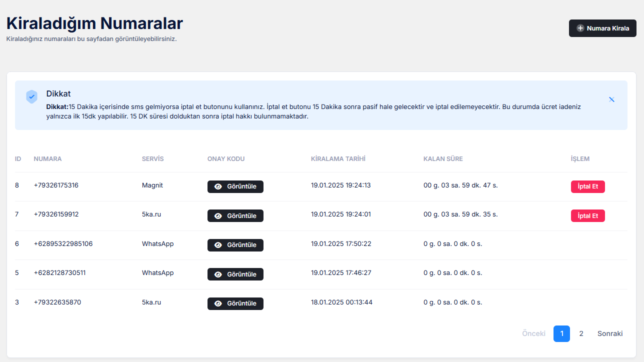Image resolution: width=644 pixels, height=362 pixels.
Task: Dismiss the Dikkat notice via its X icon
Action: (x=611, y=99)
